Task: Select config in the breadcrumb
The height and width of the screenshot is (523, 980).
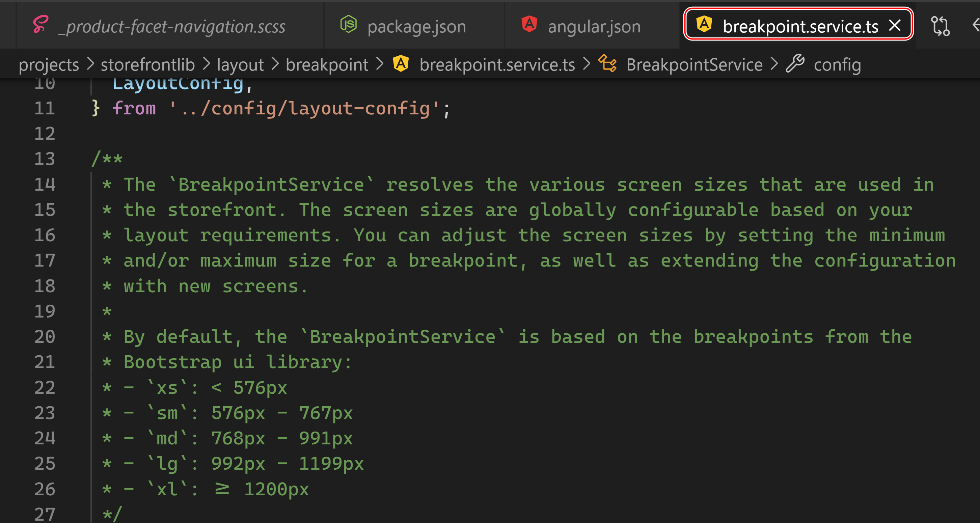Action: pos(837,65)
